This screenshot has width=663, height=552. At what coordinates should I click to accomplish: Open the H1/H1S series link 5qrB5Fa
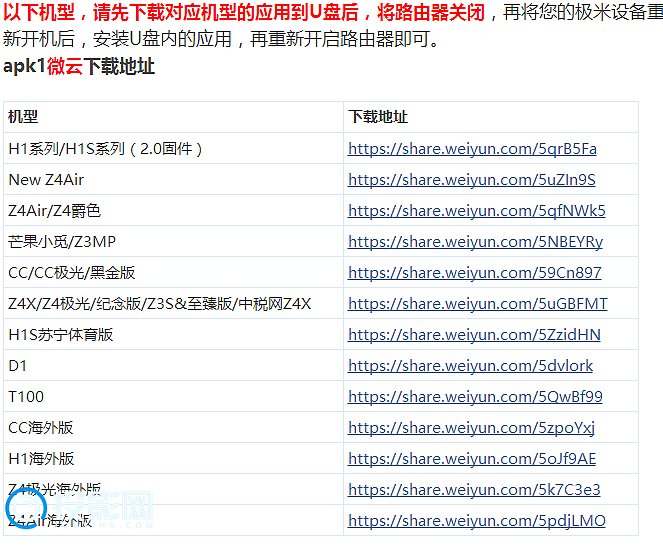point(472,149)
